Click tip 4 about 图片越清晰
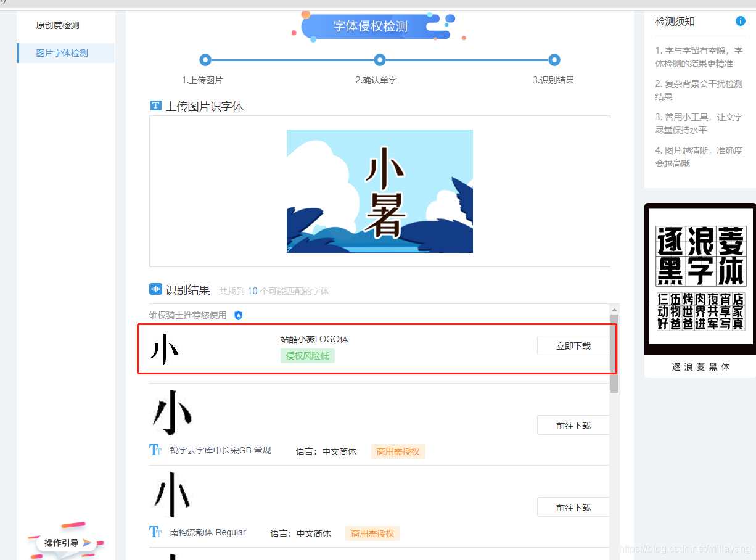 [699, 157]
